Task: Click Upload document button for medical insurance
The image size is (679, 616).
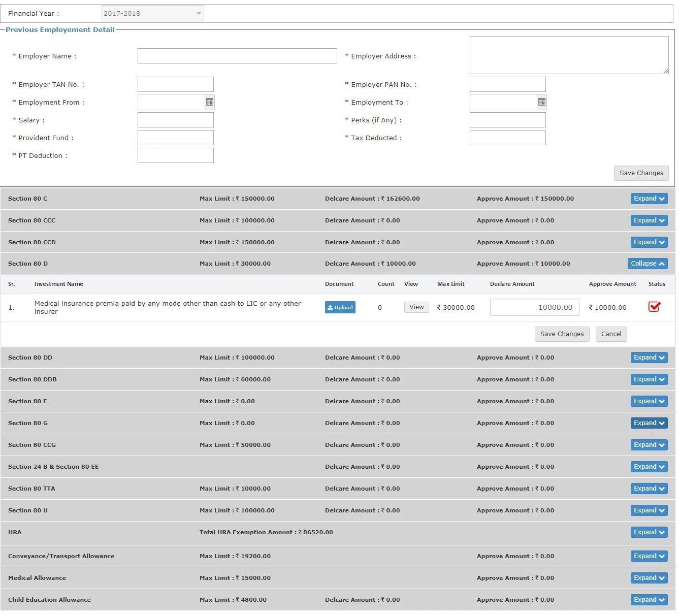Action: [340, 307]
